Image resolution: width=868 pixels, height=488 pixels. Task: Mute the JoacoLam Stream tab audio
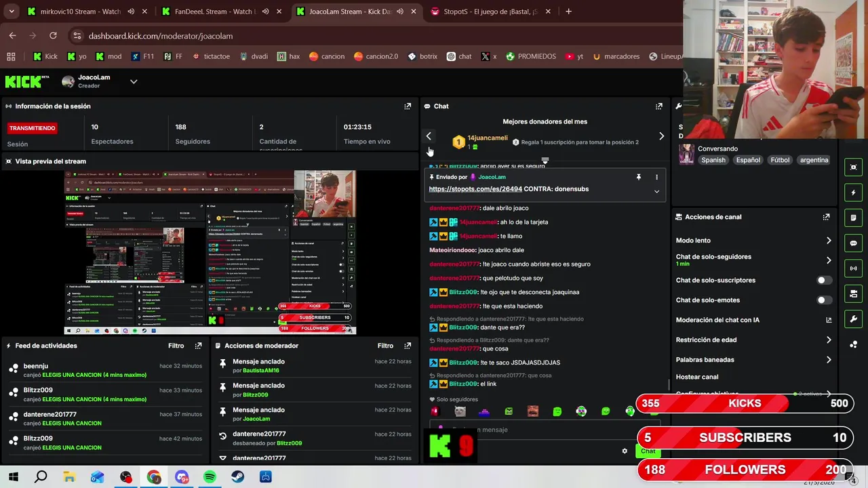[400, 12]
